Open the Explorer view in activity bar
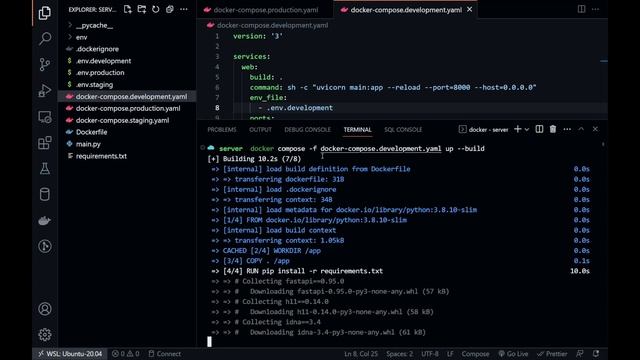Viewport: 640px width, 360px height. pyautogui.click(x=44, y=13)
